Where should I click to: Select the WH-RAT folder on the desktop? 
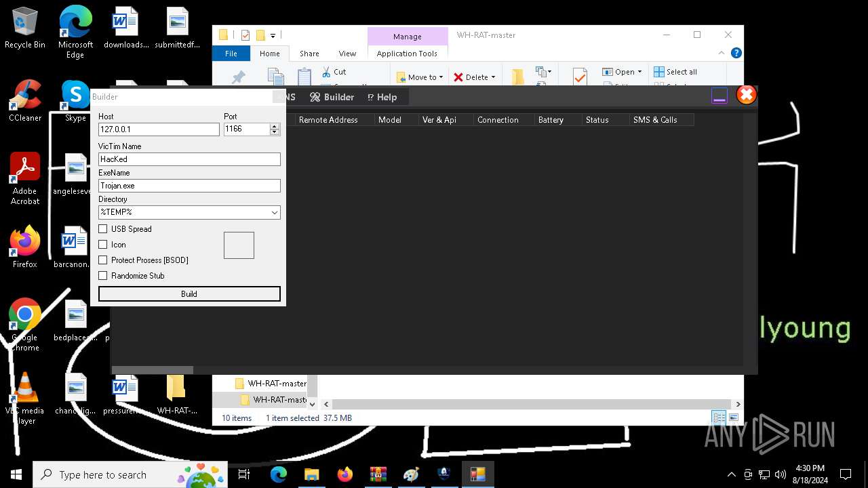click(177, 394)
